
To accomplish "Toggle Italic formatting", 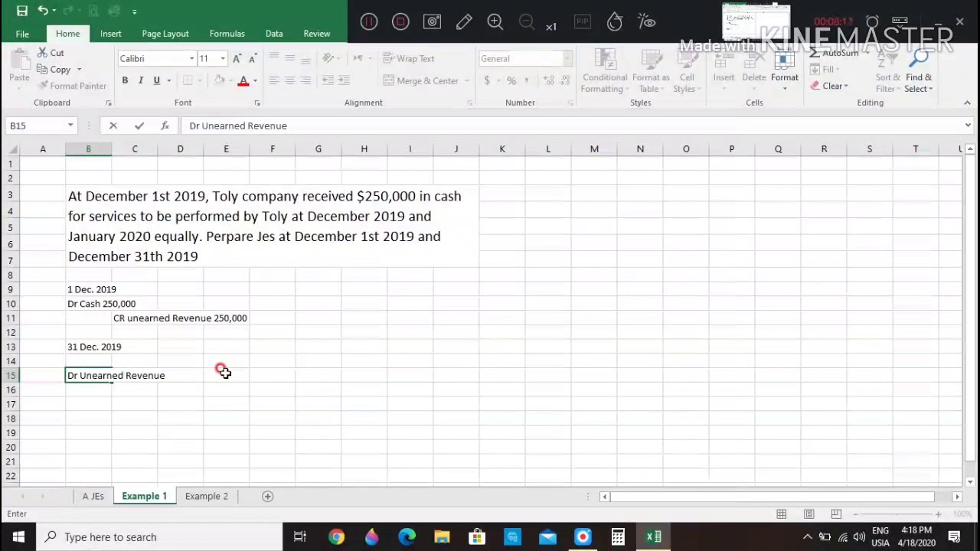I will (141, 80).
